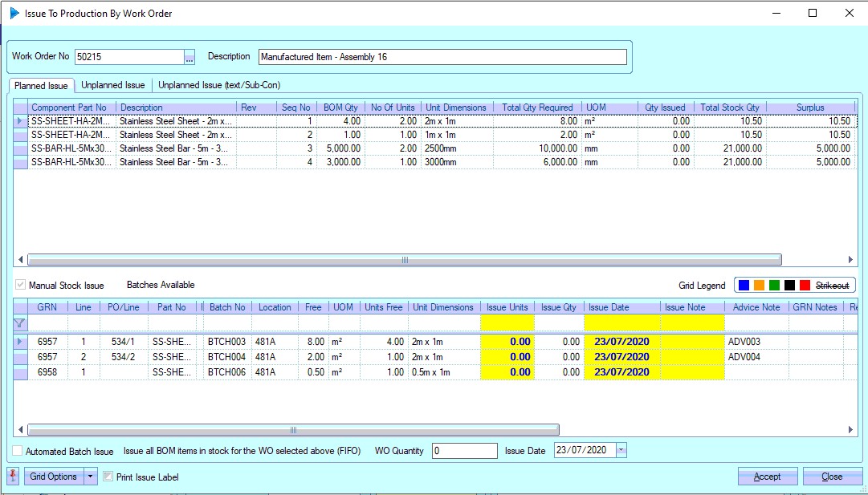Check the Print Issue Label option
This screenshot has width=868, height=495.
tap(108, 477)
